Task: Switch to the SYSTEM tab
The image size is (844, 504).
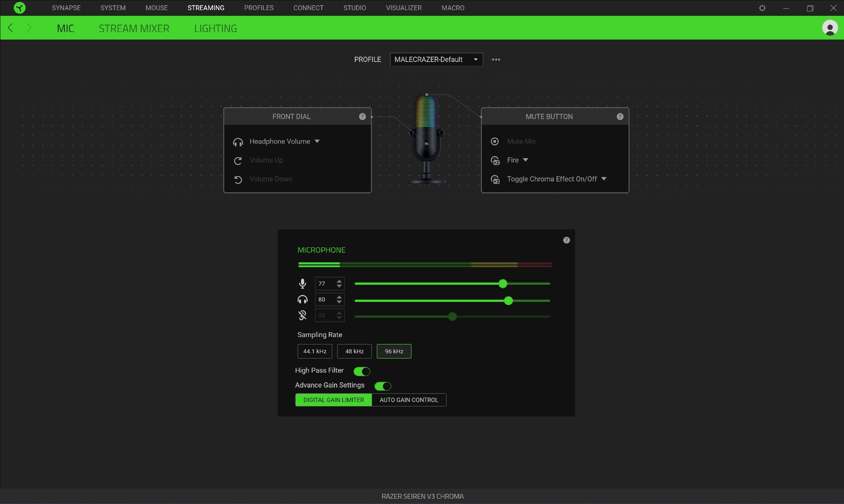Action: click(x=113, y=8)
